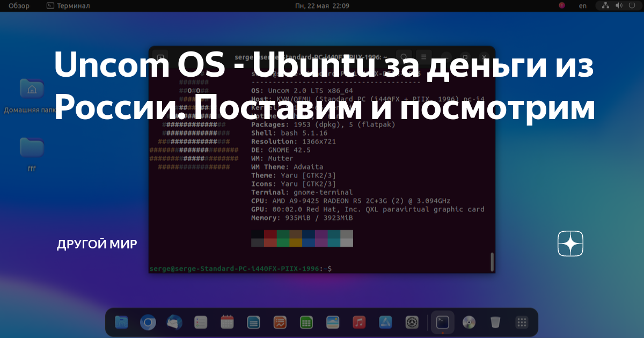The width and height of the screenshot is (644, 338).
Task: Show all applications via the grid icon
Action: [521, 322]
